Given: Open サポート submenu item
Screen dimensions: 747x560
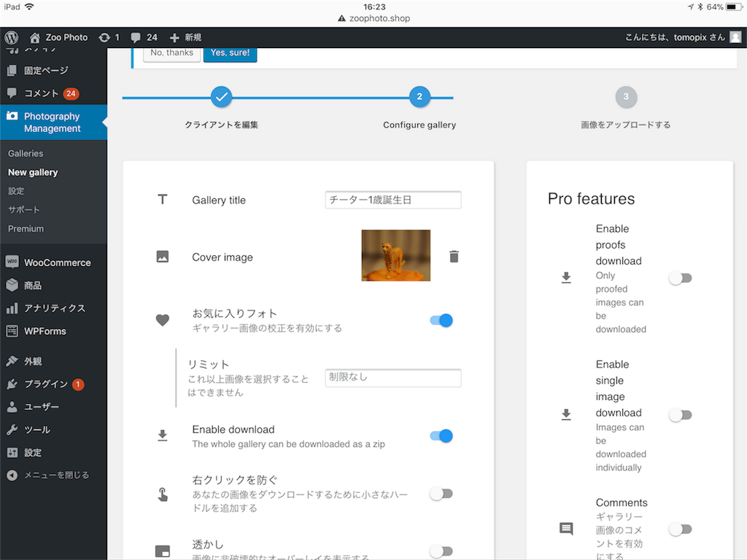Looking at the screenshot, I should point(24,209).
